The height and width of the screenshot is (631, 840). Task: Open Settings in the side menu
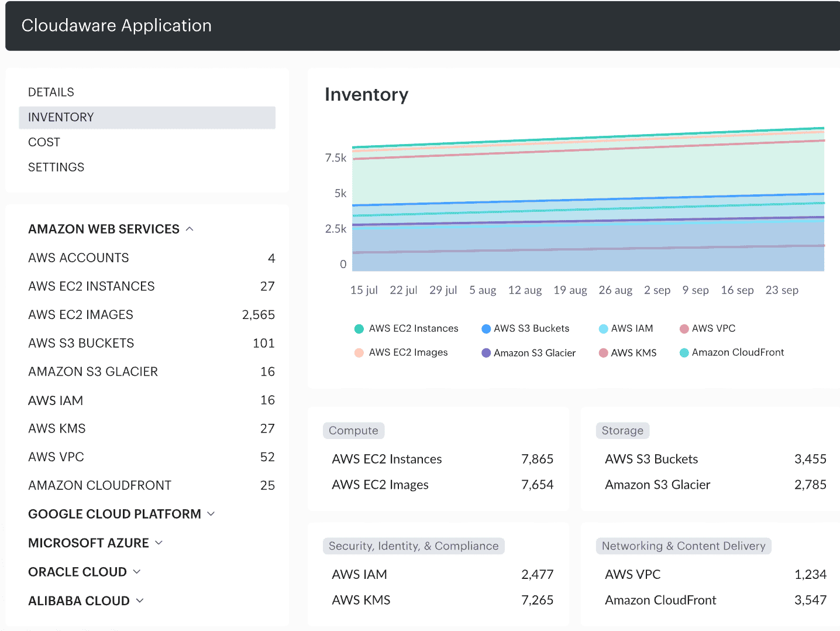coord(56,167)
